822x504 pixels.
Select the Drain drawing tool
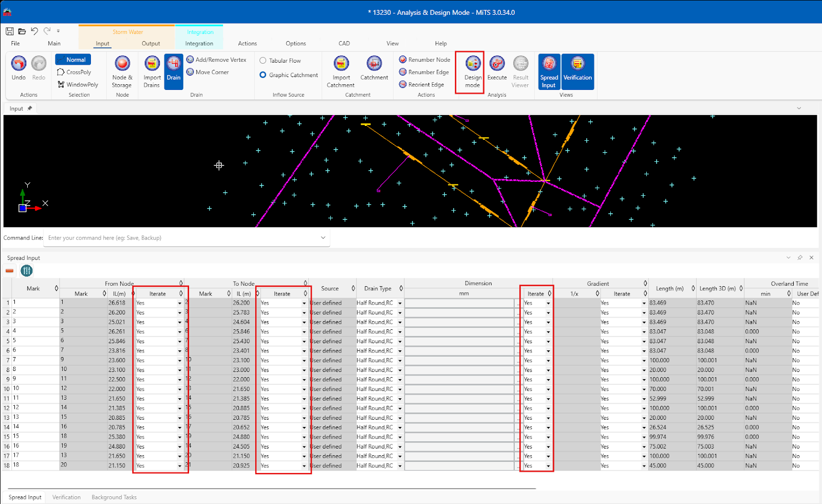pos(174,71)
